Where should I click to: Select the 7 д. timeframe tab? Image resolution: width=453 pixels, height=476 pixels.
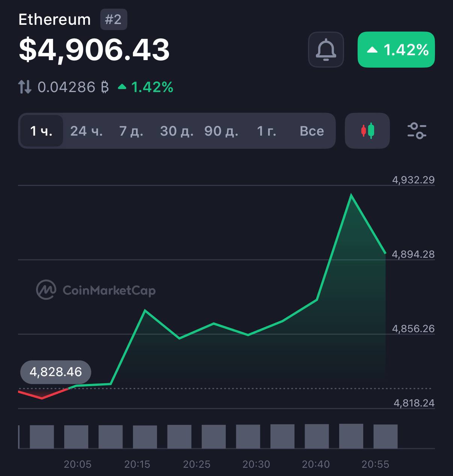click(x=131, y=131)
